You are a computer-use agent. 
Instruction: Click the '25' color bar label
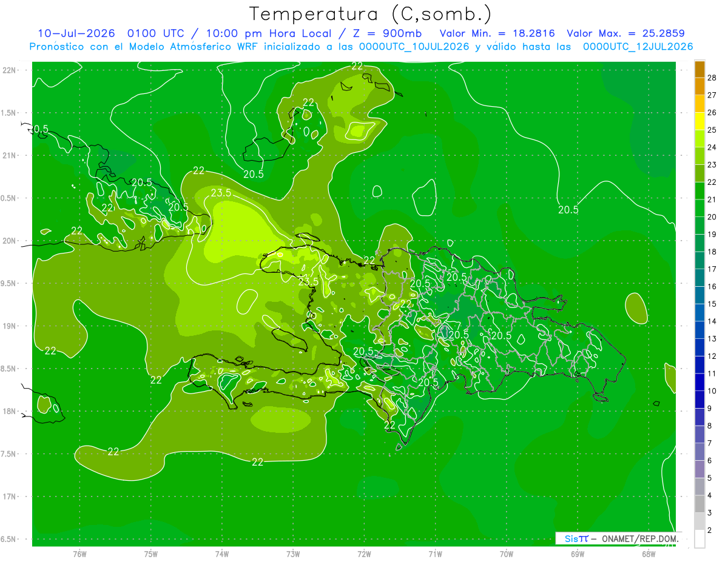point(712,130)
